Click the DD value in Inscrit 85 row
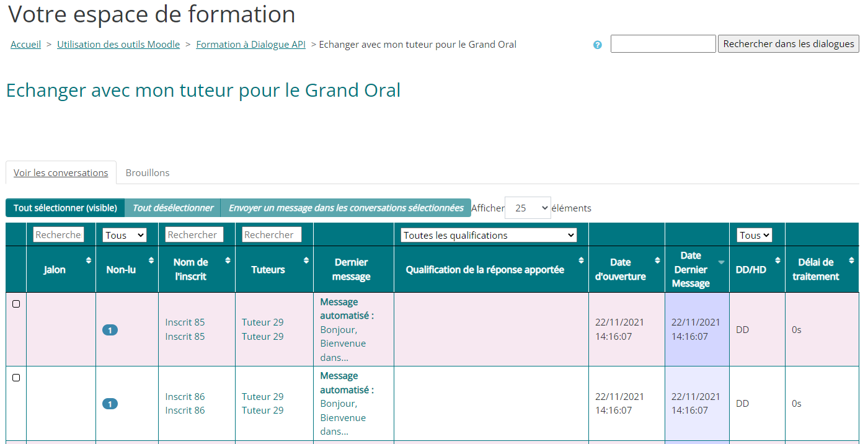Viewport: 868px width, 444px height. point(743,330)
